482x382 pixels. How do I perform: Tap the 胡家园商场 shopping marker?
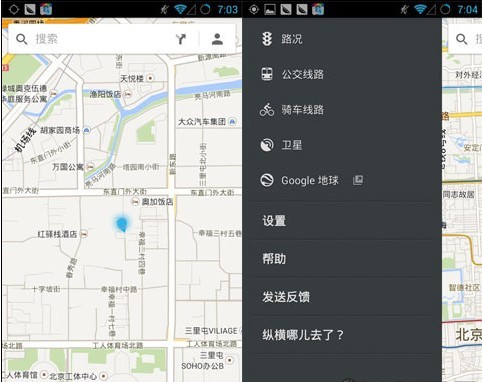(x=87, y=130)
